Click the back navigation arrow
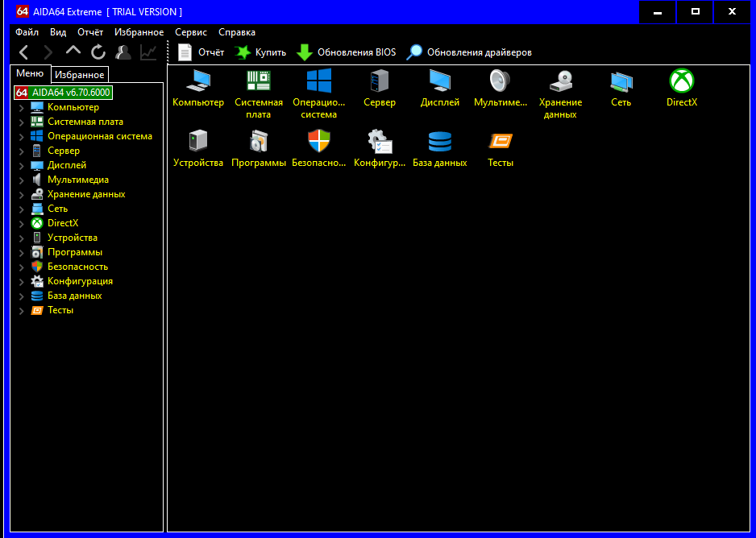Image resolution: width=756 pixels, height=538 pixels. coord(23,52)
